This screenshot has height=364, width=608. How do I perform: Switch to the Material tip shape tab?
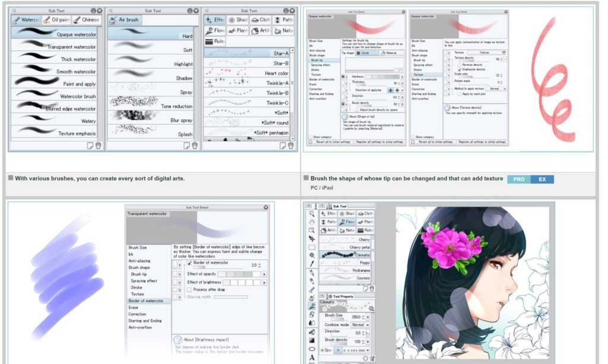coord(389,53)
